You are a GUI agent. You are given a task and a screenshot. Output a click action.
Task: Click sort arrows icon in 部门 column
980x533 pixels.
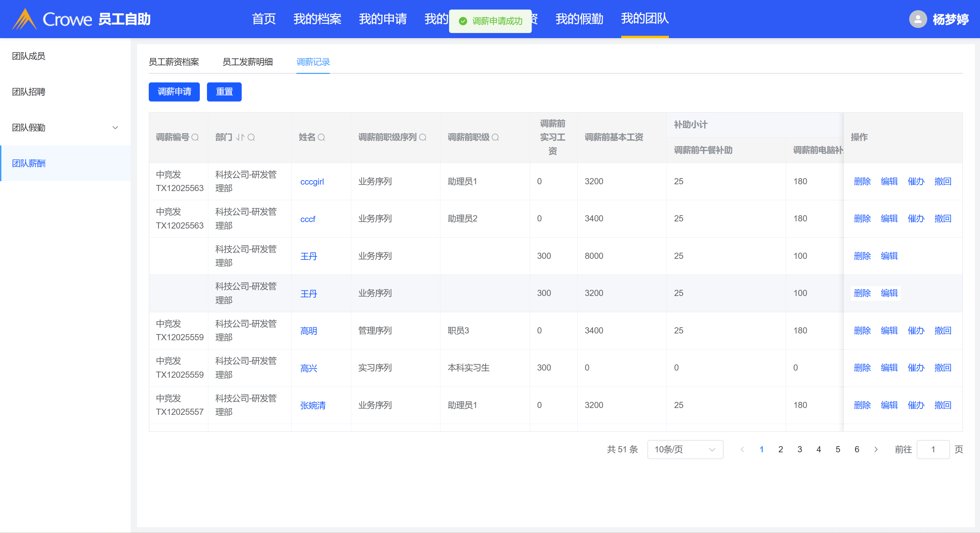point(240,137)
